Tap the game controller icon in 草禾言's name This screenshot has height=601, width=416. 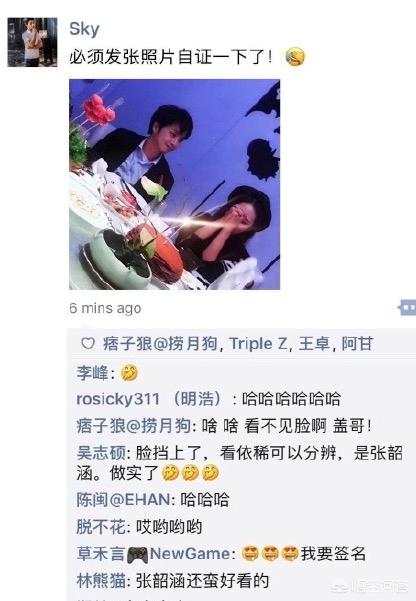[x=138, y=554]
